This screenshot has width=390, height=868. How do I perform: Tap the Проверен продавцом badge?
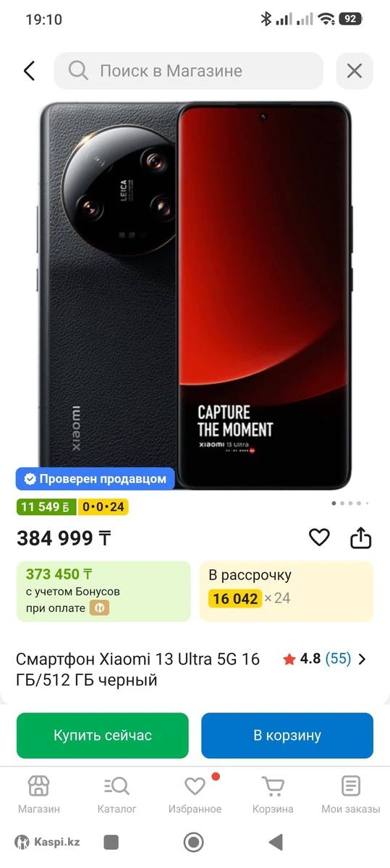point(96,479)
